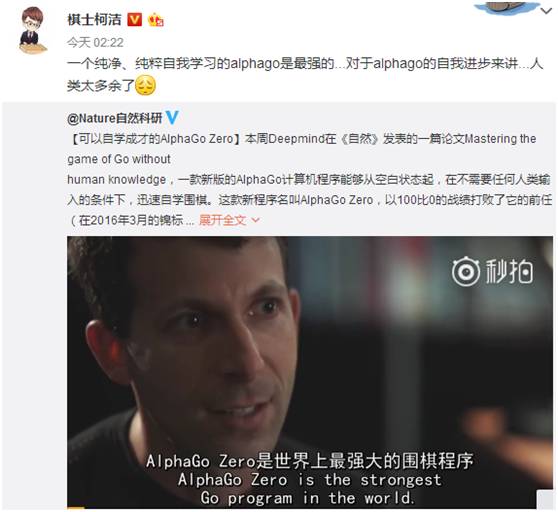Click the decorative card cover at top right
Image resolution: width=558 pixels, height=512 pixels.
tap(506, 7)
